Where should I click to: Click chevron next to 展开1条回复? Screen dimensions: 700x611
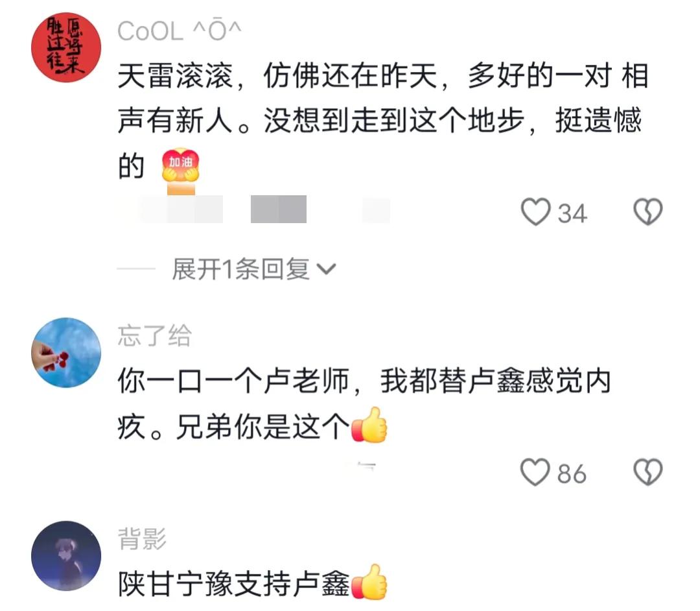tap(326, 269)
